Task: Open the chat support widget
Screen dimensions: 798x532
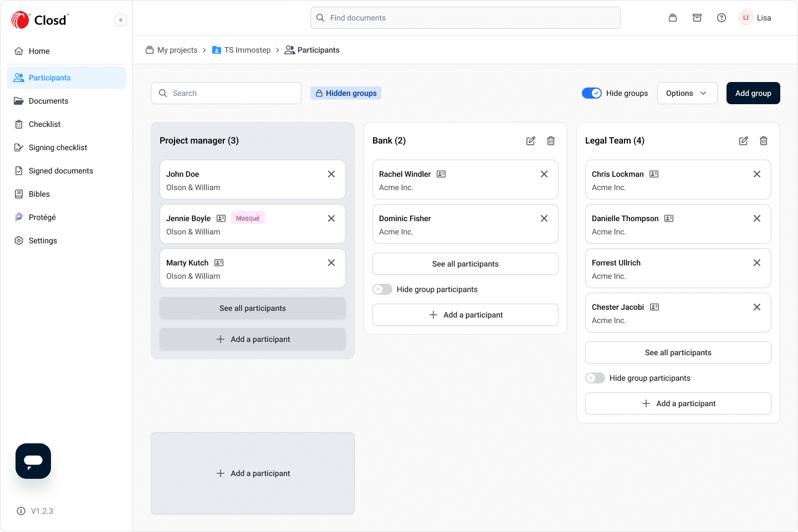Action: point(33,461)
